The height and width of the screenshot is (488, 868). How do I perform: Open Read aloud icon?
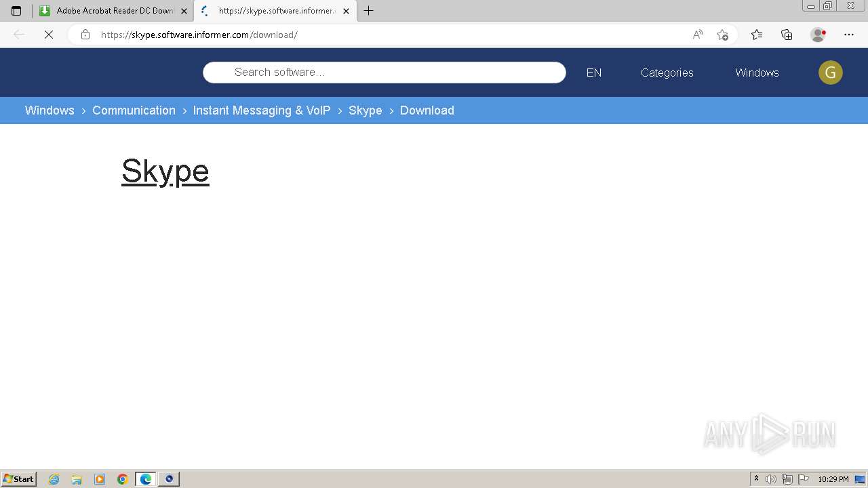(698, 35)
